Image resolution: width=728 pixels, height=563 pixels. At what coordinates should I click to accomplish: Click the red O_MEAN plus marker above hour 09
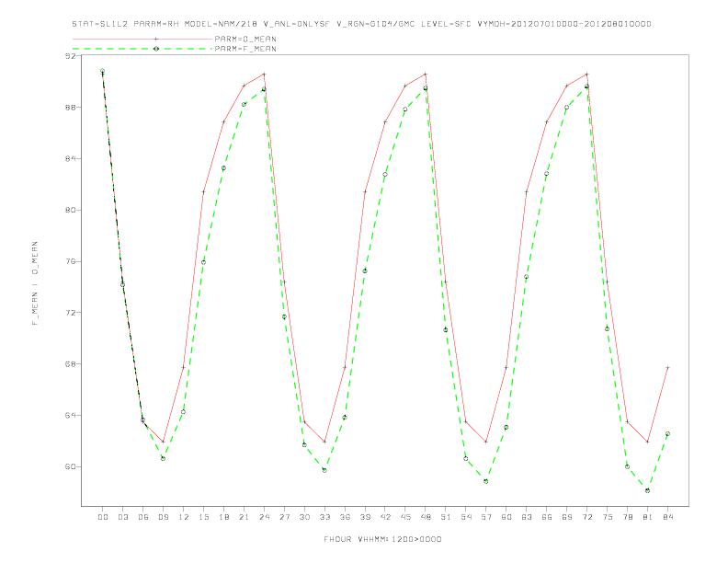coord(163,442)
